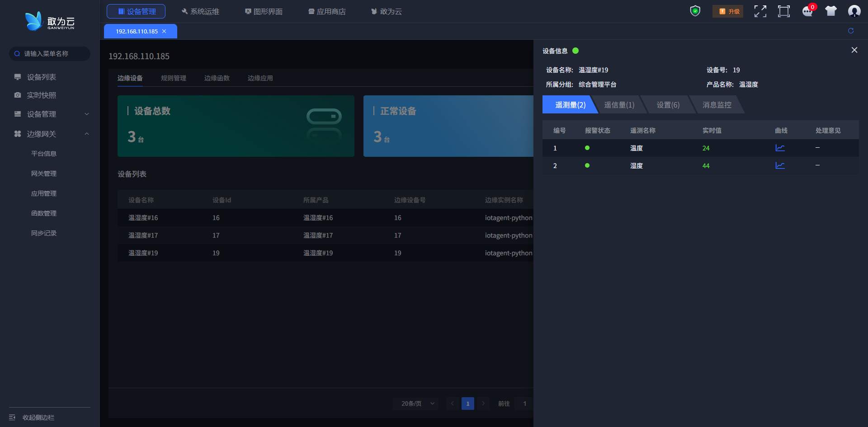The width and height of the screenshot is (868, 427).
Task: Open the 系统运维 top menu
Action: point(200,11)
